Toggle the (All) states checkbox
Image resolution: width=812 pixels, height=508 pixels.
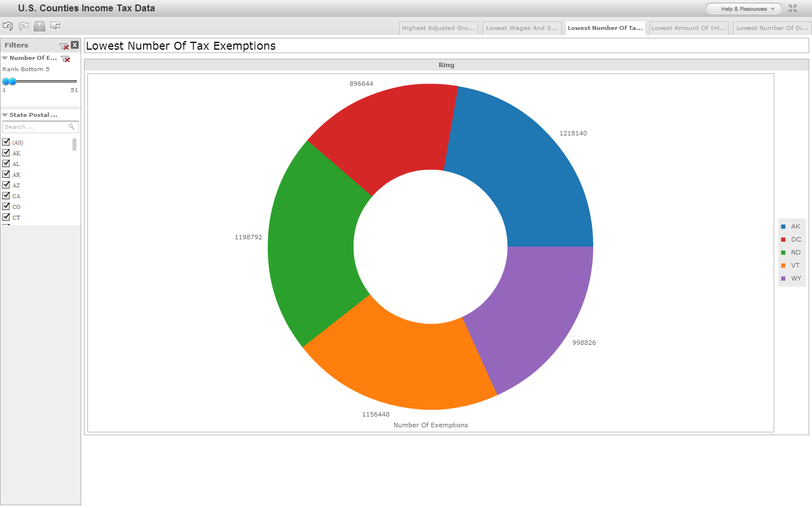click(x=6, y=142)
